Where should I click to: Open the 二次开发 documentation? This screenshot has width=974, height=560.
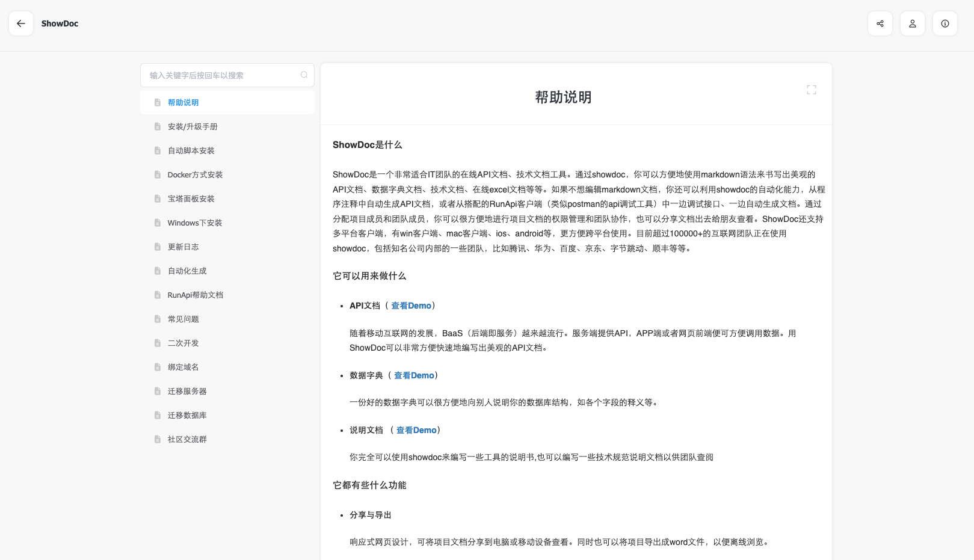(183, 343)
